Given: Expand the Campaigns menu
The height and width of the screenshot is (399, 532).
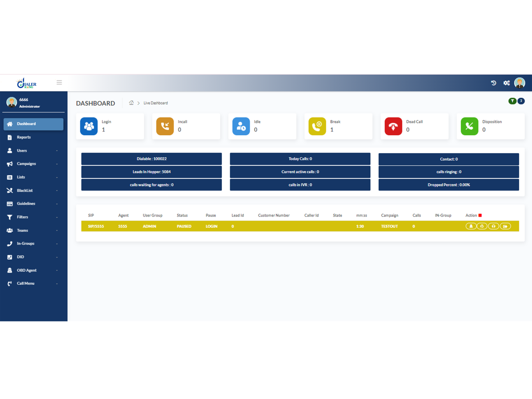Looking at the screenshot, I should point(27,164).
